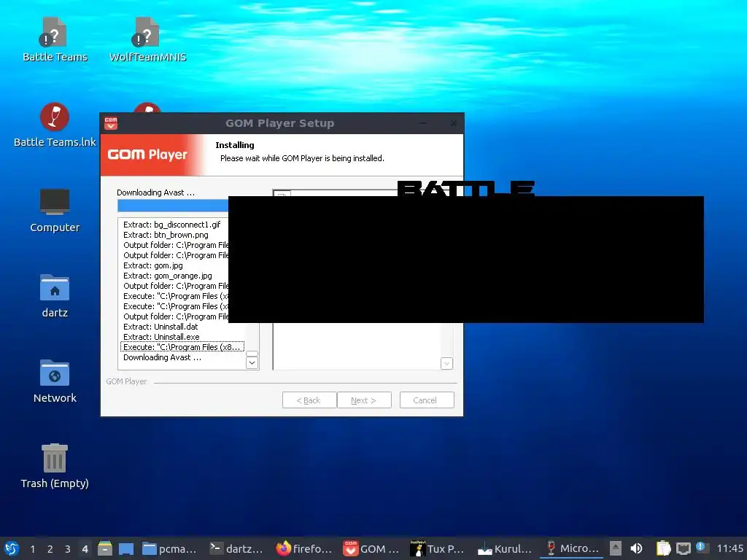Click the show desktop taskbar icon

(x=125, y=548)
